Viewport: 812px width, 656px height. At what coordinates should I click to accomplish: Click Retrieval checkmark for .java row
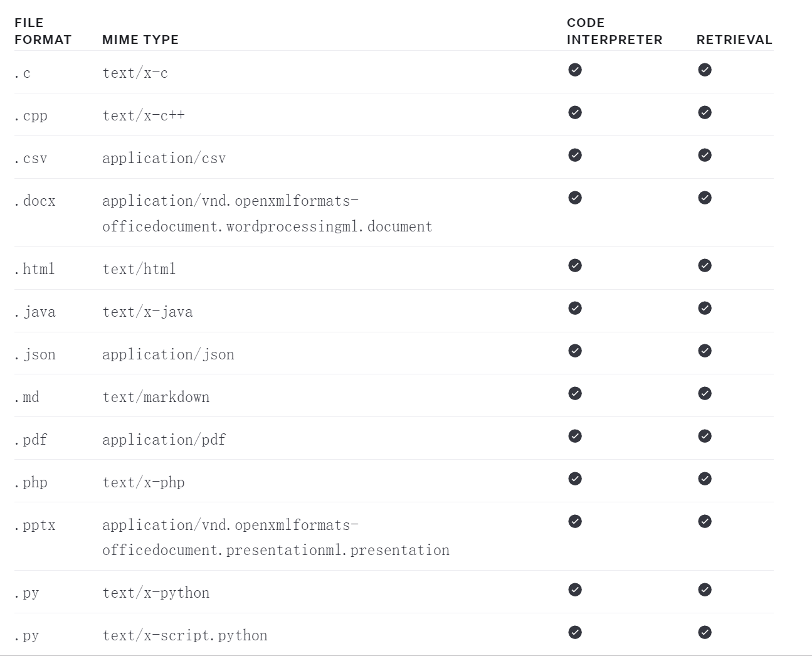[705, 308]
